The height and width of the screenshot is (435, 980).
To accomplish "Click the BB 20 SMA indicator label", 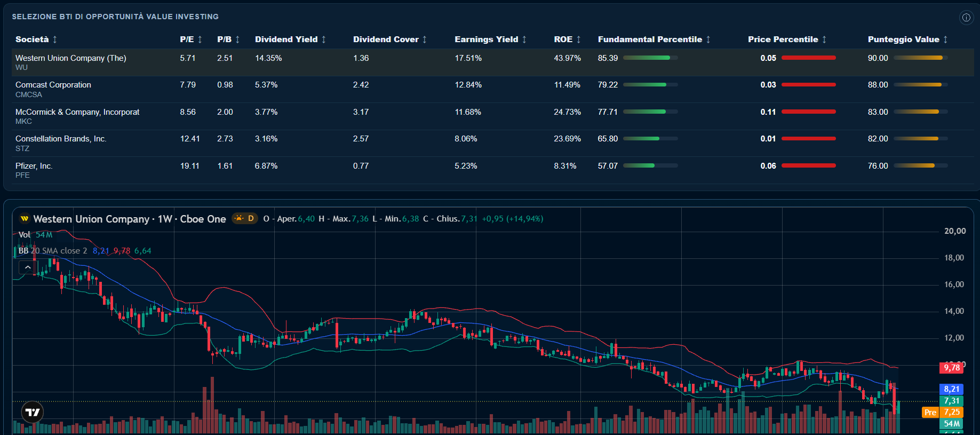I will coord(53,251).
